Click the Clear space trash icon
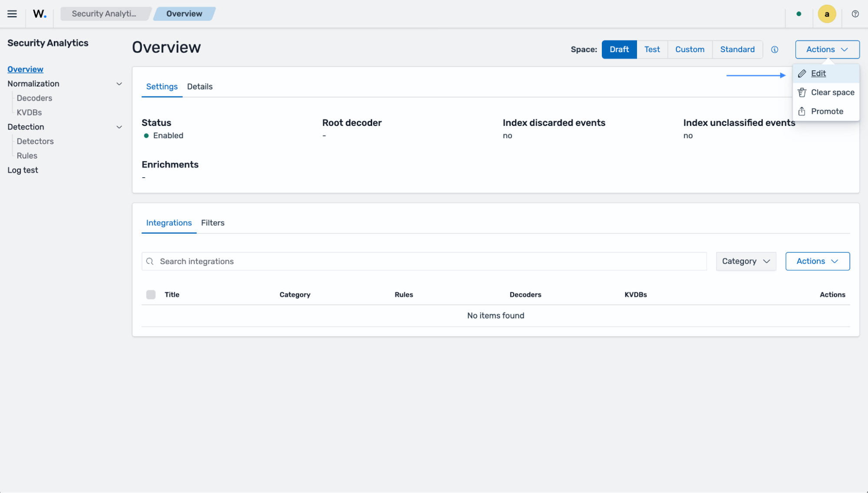The width and height of the screenshot is (868, 493). click(802, 93)
